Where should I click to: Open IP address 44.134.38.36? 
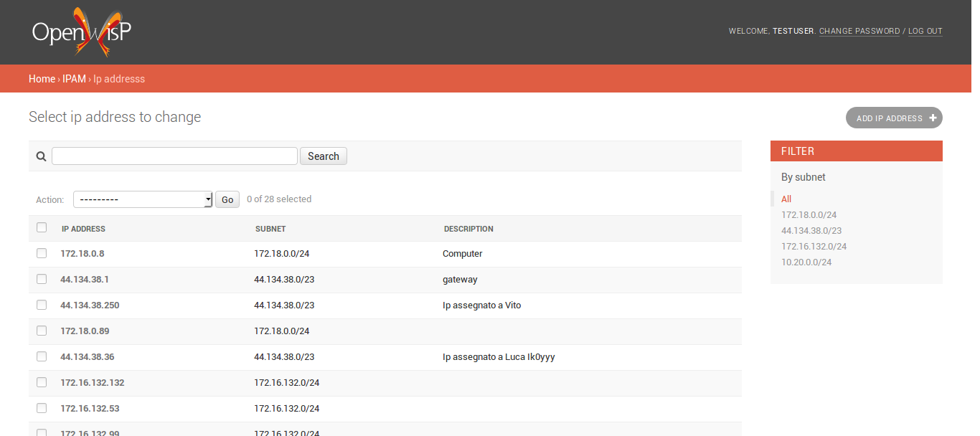88,356
